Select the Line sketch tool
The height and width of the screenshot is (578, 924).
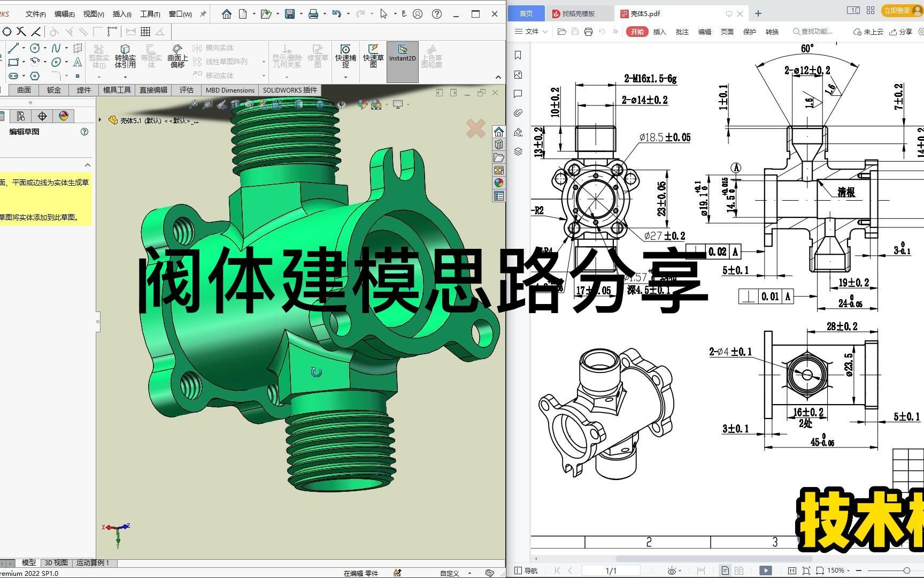coord(14,48)
